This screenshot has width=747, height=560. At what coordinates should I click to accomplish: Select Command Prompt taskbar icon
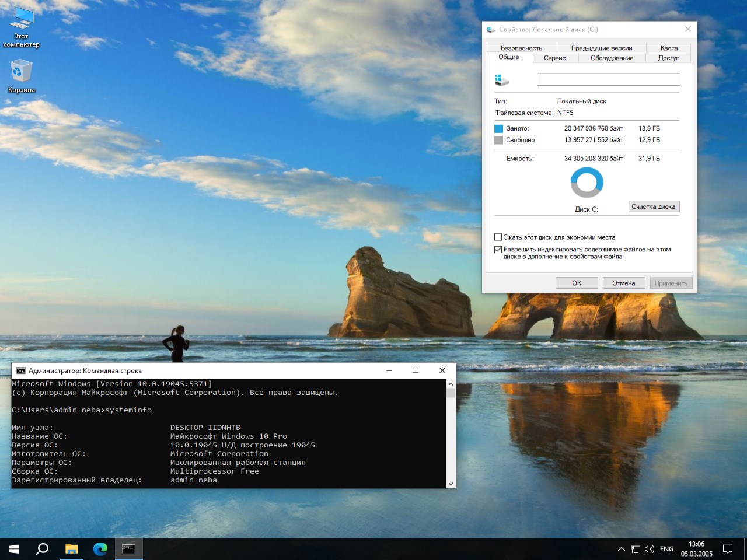128,549
